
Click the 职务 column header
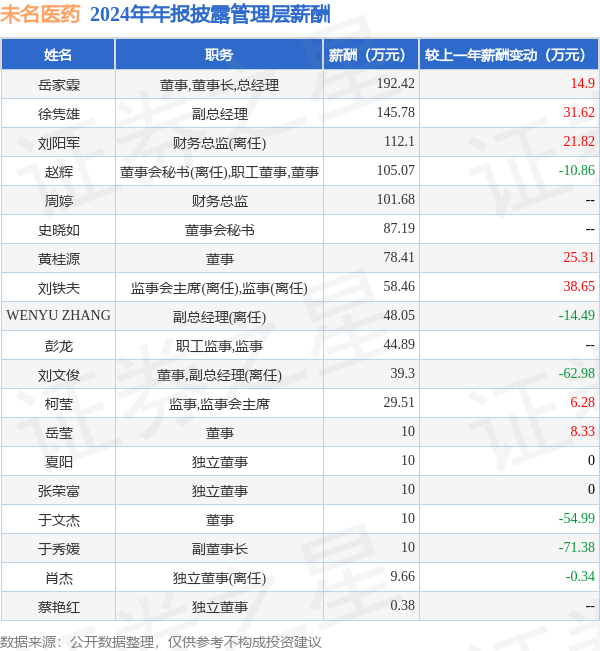click(219, 55)
